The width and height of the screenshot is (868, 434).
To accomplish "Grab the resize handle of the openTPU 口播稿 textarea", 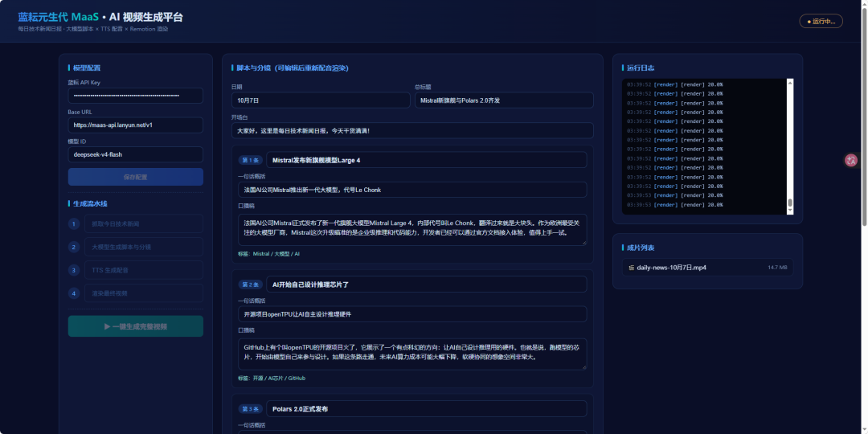I will click(x=583, y=366).
